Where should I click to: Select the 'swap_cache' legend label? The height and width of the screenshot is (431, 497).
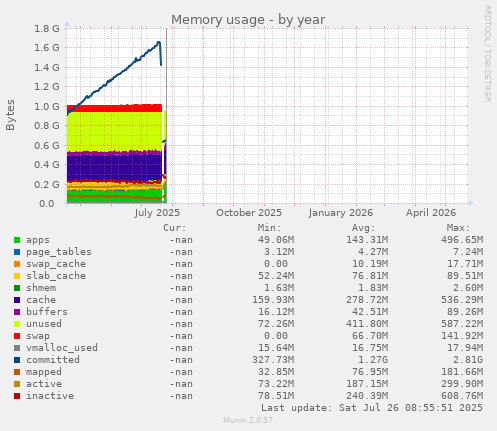click(56, 264)
